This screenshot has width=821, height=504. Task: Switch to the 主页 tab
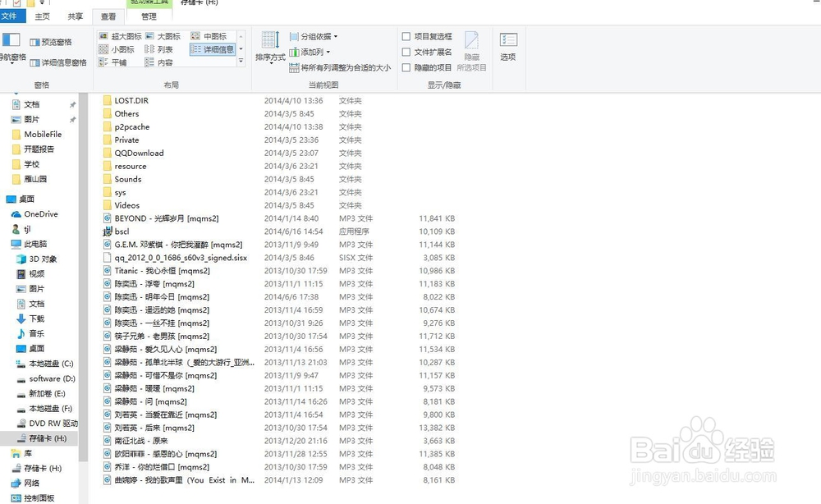(43, 16)
